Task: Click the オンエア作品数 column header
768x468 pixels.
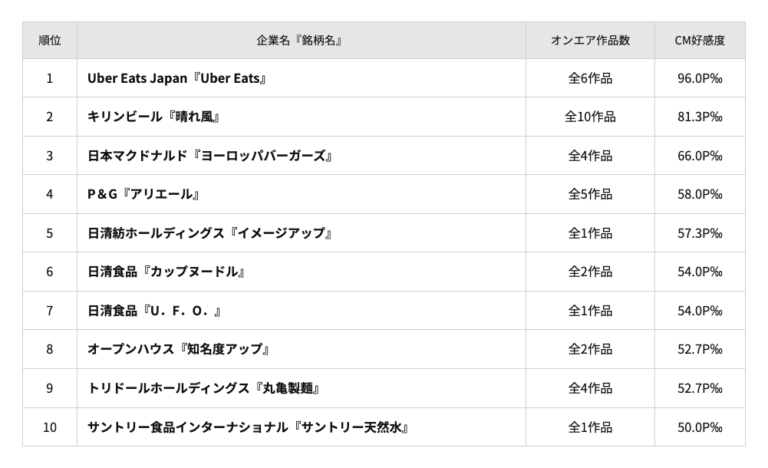Action: pyautogui.click(x=590, y=40)
